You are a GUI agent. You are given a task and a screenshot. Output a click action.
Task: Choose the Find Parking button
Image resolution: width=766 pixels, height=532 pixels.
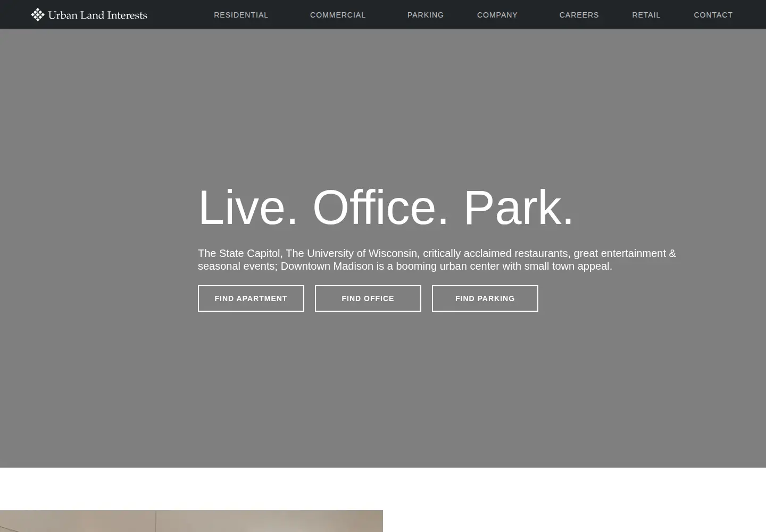click(485, 298)
